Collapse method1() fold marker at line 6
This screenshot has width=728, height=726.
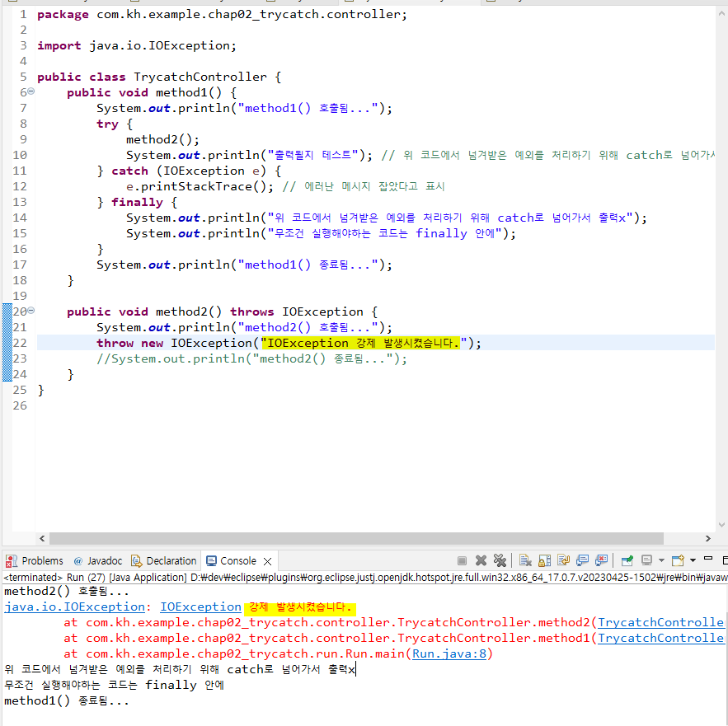[31, 91]
